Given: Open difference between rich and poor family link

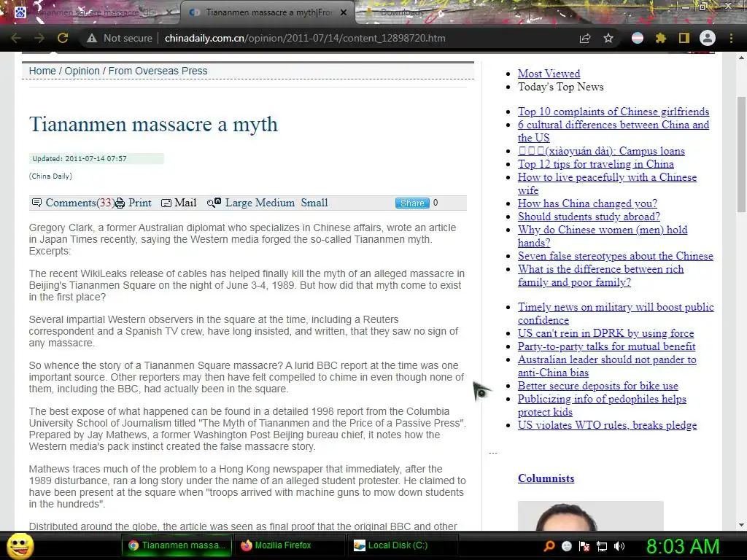Looking at the screenshot, I should click(601, 275).
